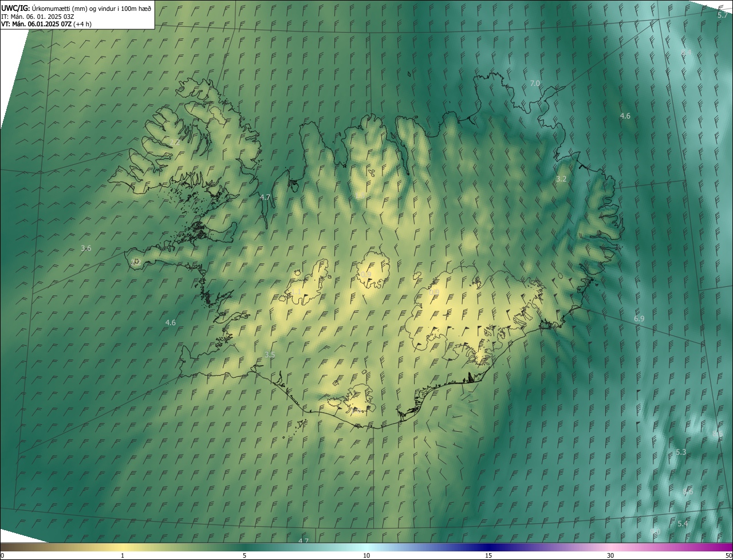Click the color scale tick label 10
Image resolution: width=733 pixels, height=560 pixels.
366,555
